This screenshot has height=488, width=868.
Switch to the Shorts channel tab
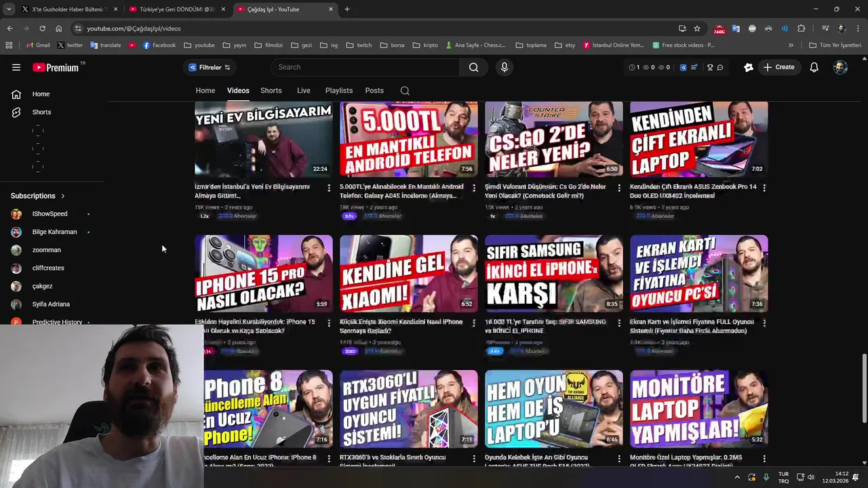tap(271, 91)
